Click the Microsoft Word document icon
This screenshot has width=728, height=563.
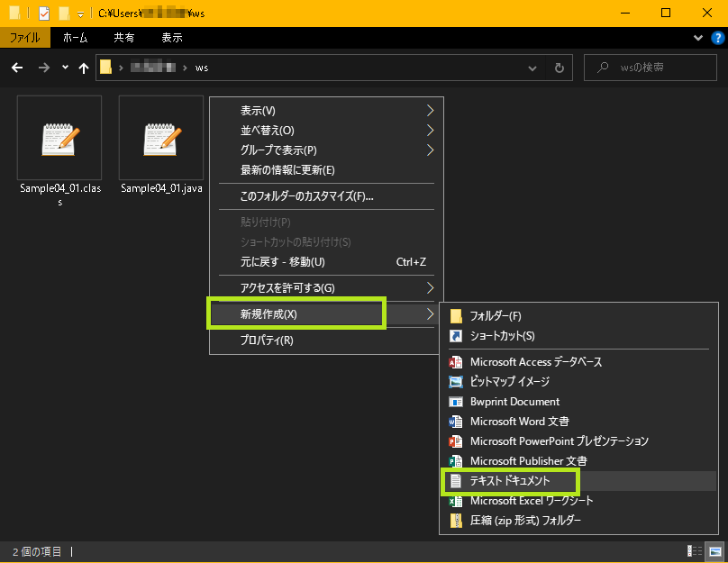[x=455, y=422]
